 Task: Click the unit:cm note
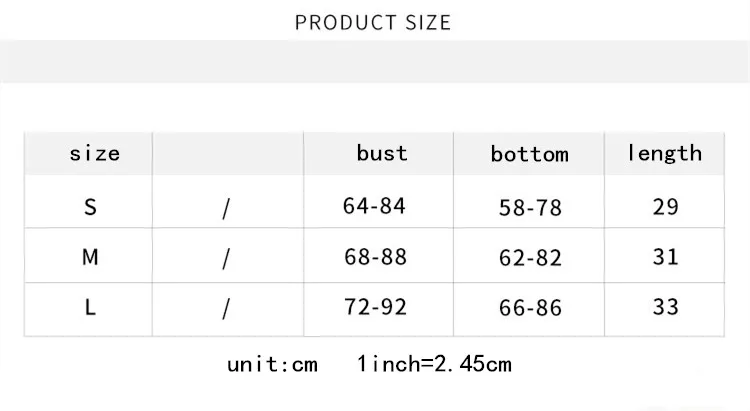point(272,365)
